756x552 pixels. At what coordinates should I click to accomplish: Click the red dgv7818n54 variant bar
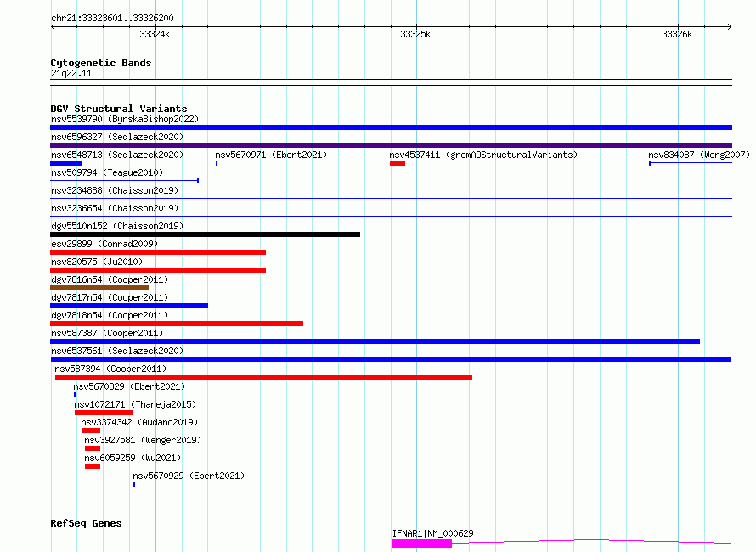coord(177,324)
